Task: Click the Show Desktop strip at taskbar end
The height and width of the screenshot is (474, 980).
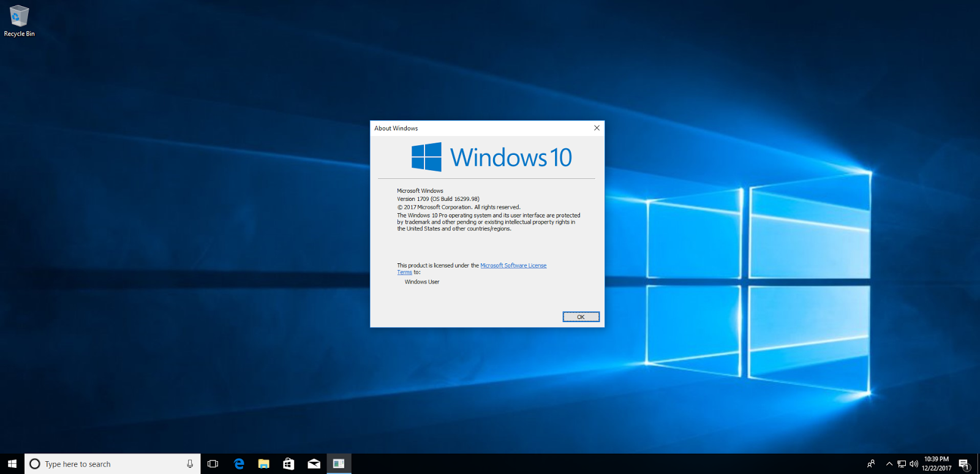Action: tap(978, 464)
